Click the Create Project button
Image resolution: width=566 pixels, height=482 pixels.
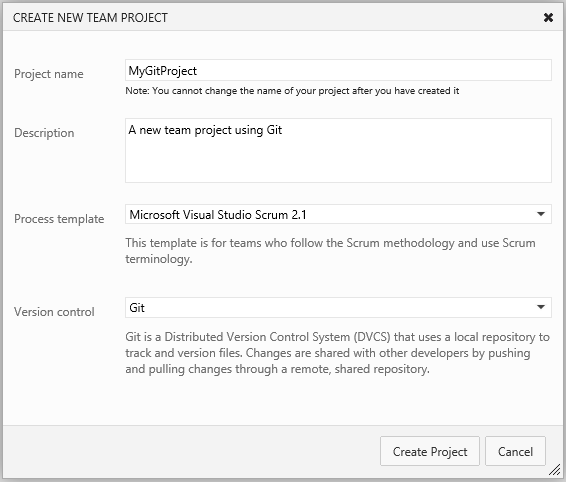pos(430,451)
